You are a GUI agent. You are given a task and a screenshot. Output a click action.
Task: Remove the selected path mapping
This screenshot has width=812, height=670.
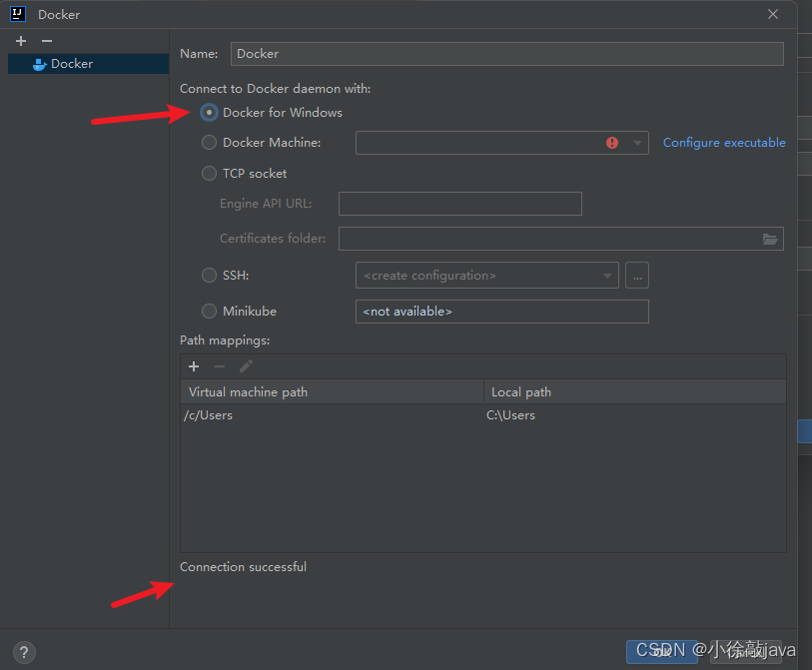(220, 366)
